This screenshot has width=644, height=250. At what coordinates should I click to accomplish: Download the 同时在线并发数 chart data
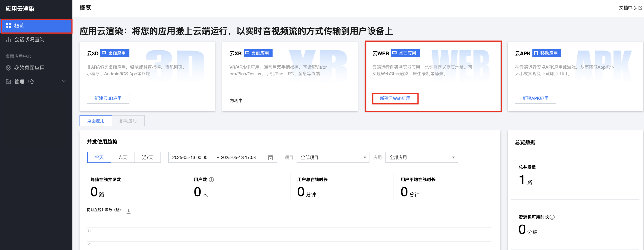point(129,211)
